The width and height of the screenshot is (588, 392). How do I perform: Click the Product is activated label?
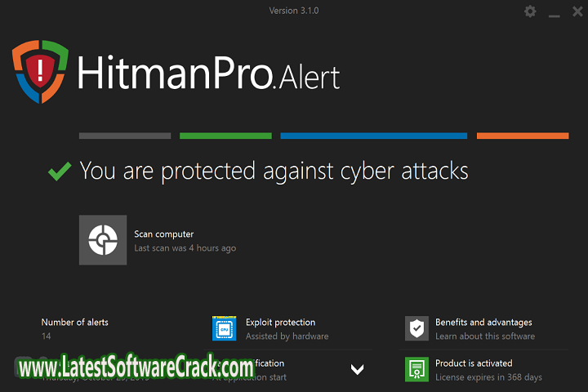coord(474,363)
